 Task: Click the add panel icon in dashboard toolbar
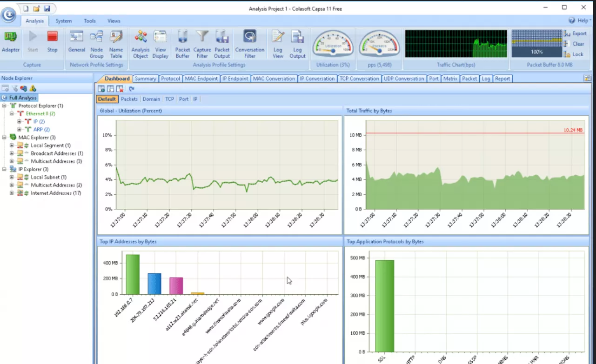click(x=101, y=89)
